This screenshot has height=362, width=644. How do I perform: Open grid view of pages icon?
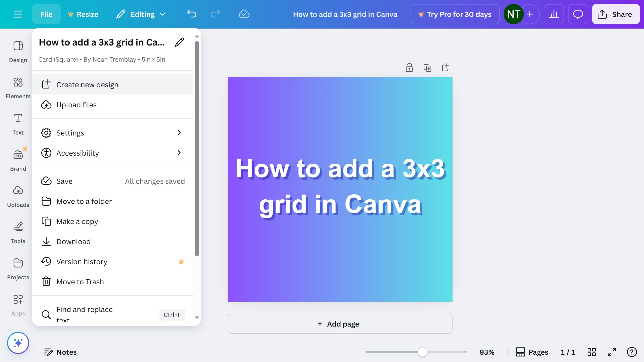pos(591,352)
